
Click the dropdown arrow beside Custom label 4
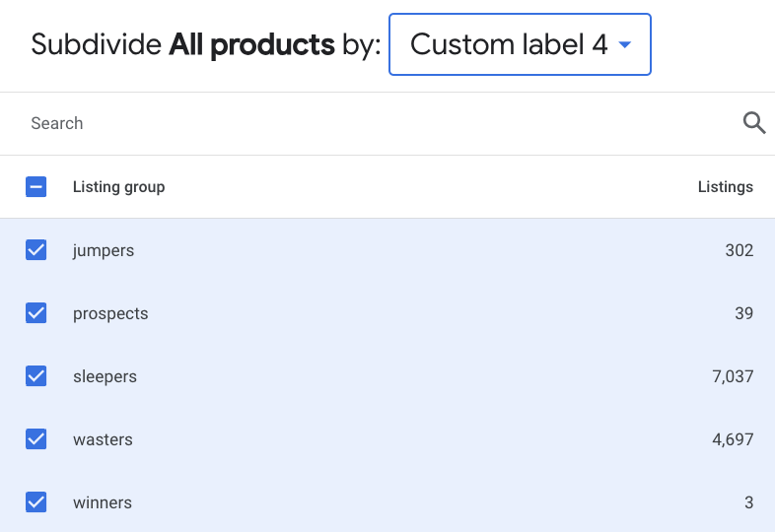point(625,45)
